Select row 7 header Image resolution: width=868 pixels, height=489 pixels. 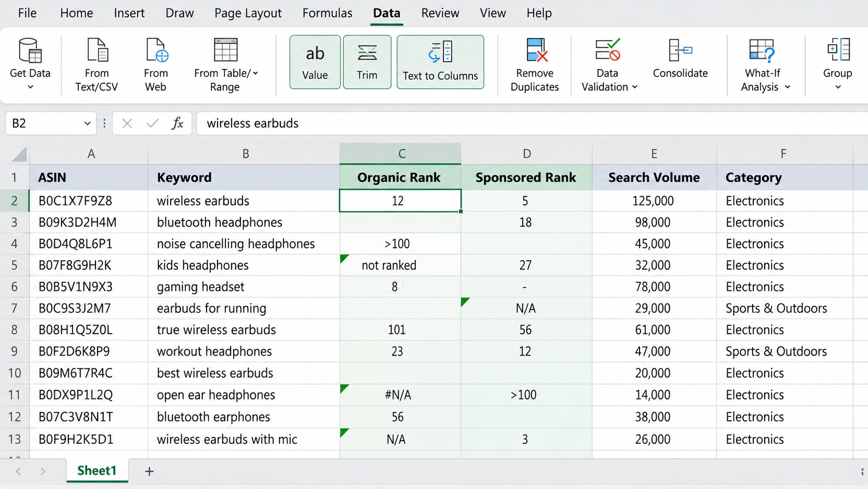click(15, 308)
